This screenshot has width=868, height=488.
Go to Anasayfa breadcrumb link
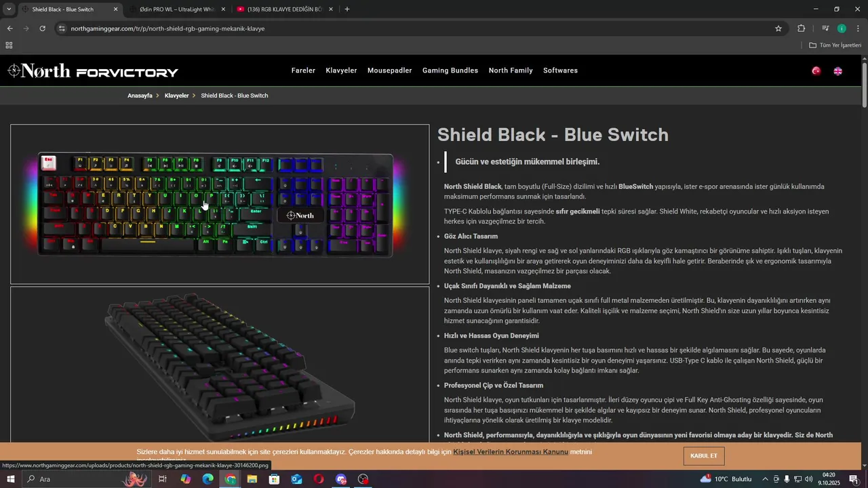pos(140,96)
